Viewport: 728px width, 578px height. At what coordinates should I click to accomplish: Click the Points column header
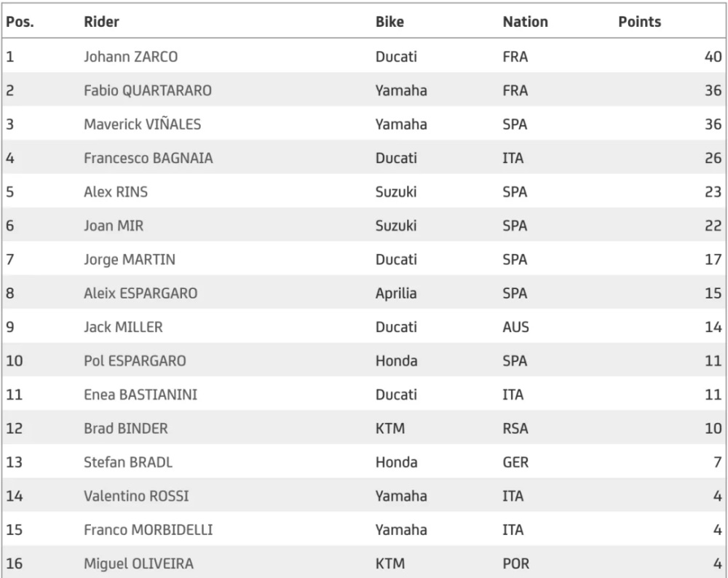639,22
